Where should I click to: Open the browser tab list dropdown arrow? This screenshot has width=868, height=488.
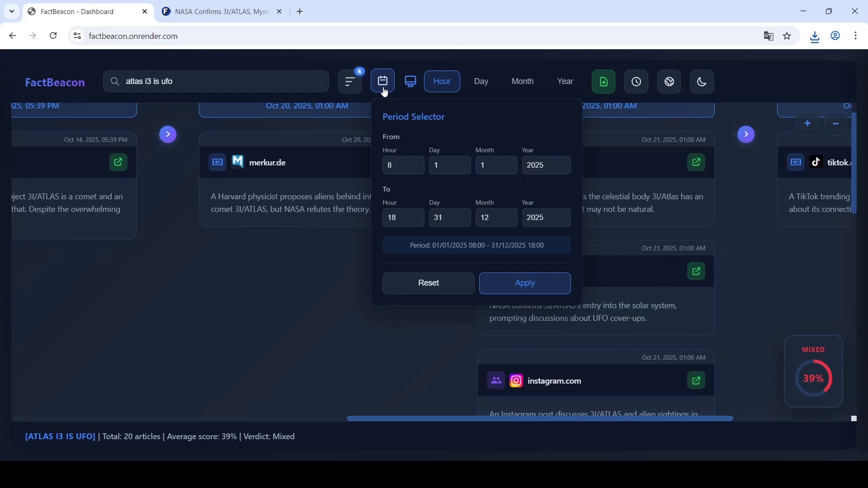[x=12, y=11]
